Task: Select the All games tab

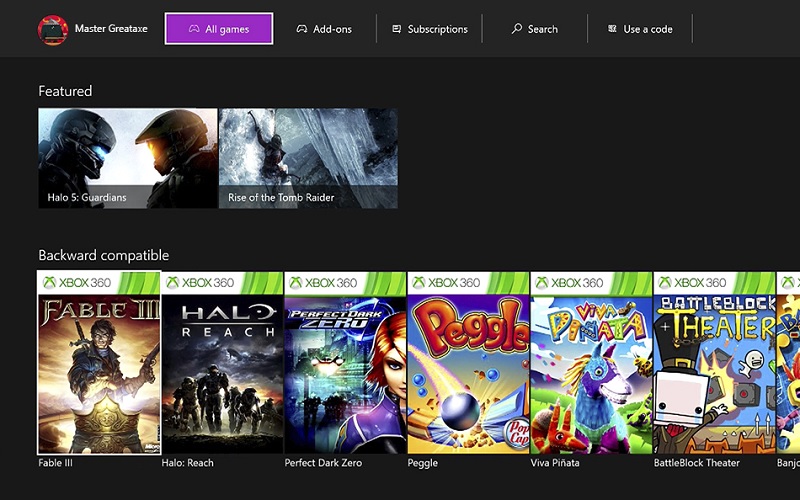Action: pyautogui.click(x=219, y=29)
